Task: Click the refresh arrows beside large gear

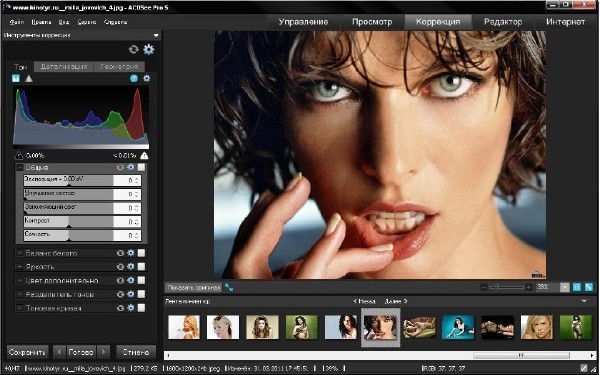Action: (134, 49)
